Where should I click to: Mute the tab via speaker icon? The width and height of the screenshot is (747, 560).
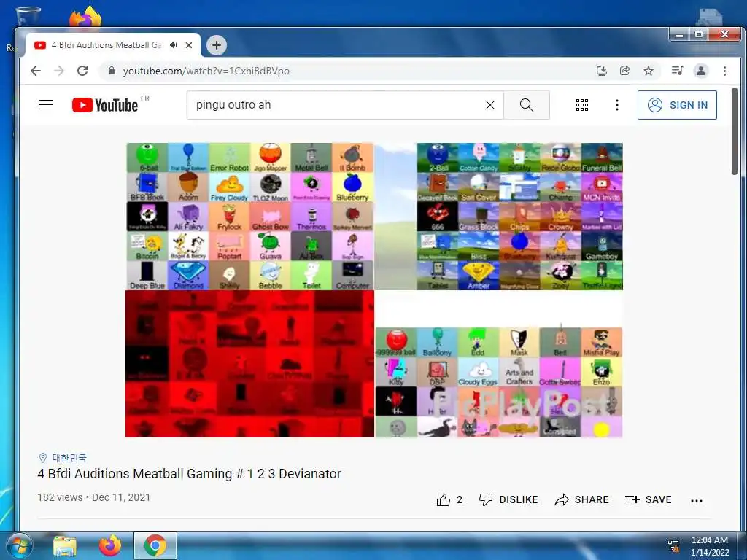point(174,44)
